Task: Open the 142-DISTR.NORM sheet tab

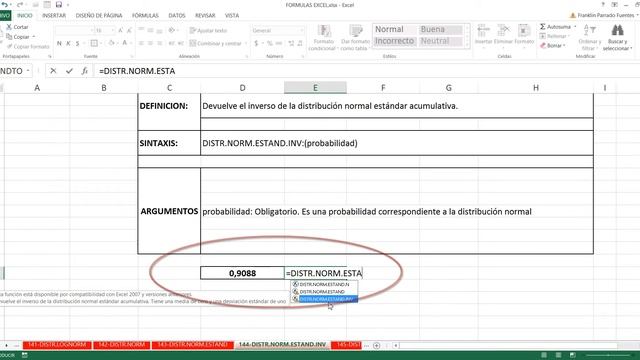Action: [x=122, y=345]
